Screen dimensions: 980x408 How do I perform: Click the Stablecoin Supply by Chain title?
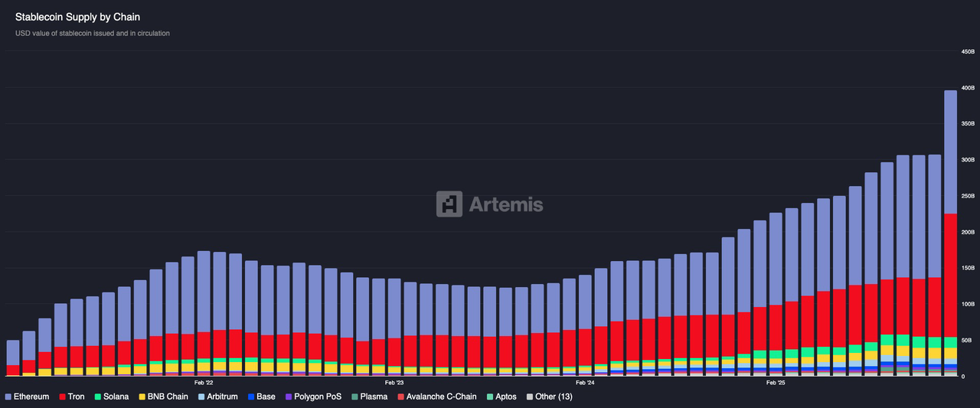[77, 16]
